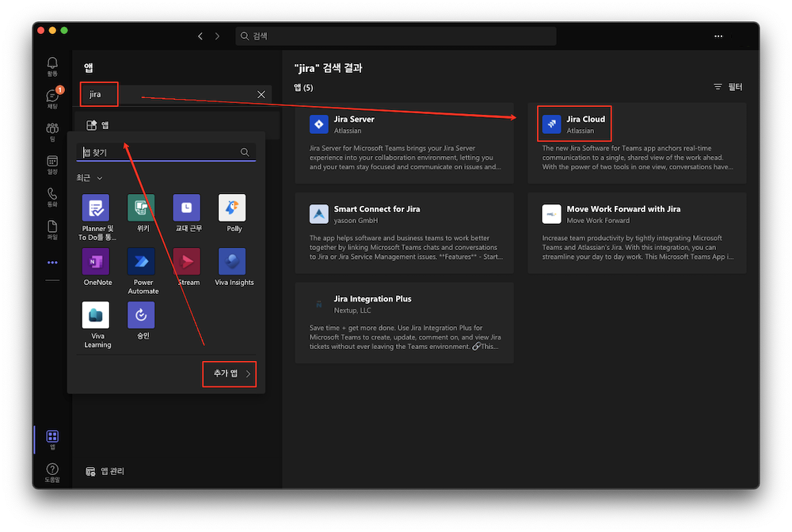The width and height of the screenshot is (792, 532).
Task: Click the Atlassian publisher under Jira Cloud
Action: (x=580, y=131)
